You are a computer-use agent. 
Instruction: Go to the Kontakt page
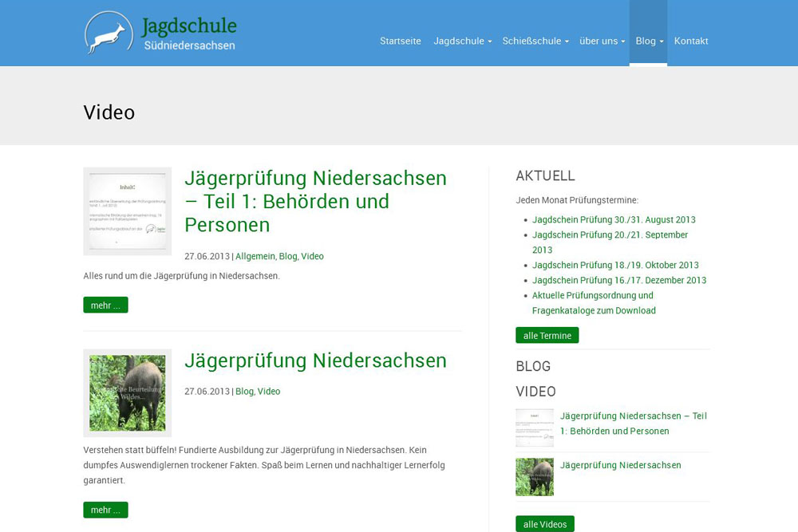pos(690,41)
